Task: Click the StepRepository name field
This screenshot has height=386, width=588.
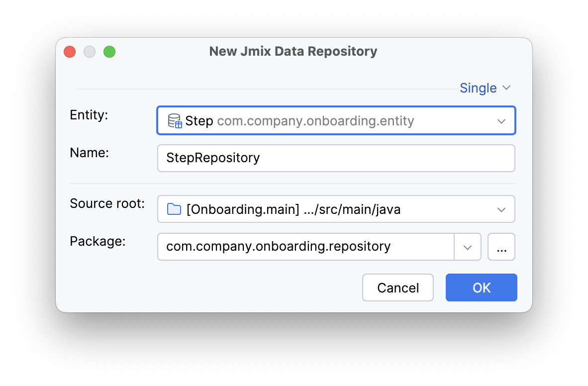Action: pyautogui.click(x=336, y=158)
